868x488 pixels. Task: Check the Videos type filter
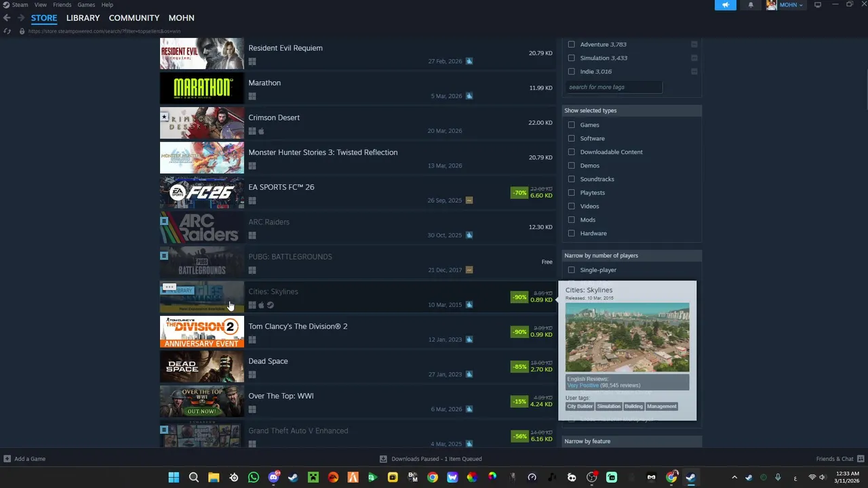pos(571,206)
